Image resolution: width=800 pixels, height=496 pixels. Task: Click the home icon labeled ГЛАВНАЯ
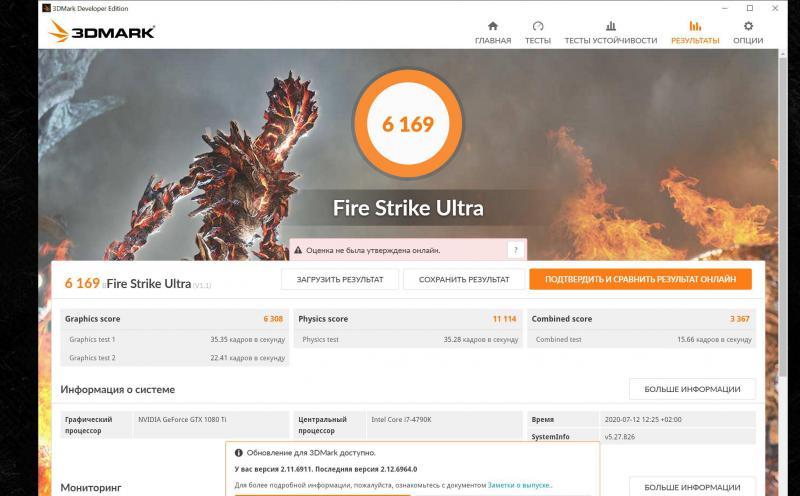(x=492, y=26)
